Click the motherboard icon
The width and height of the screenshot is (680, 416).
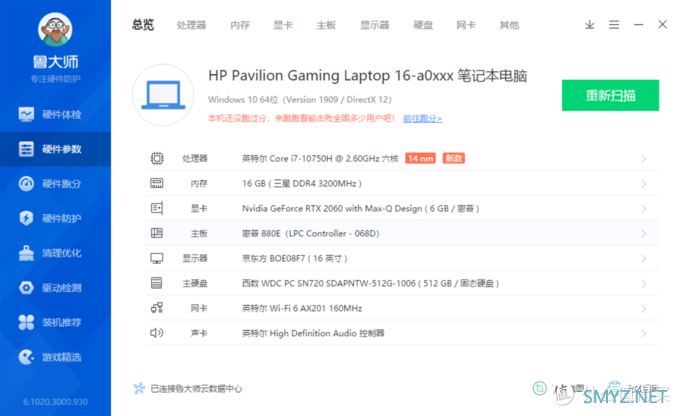[157, 233]
